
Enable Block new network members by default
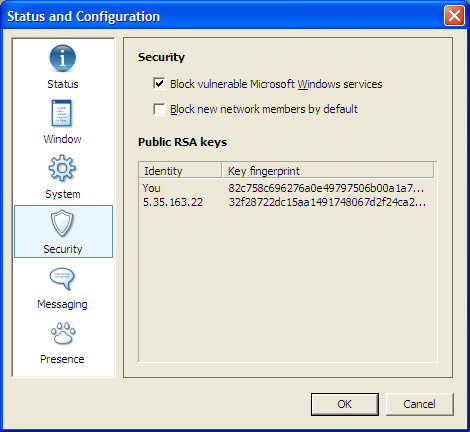click(159, 109)
